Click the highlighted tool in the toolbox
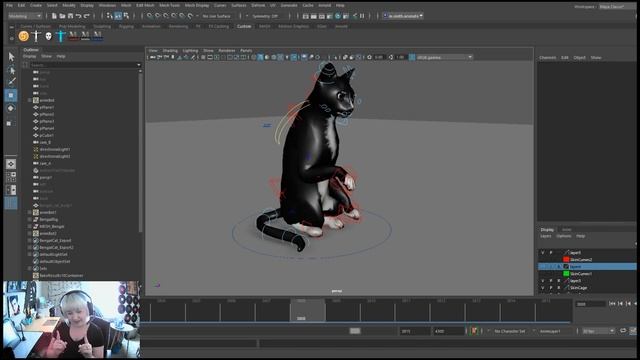640x360 pixels. point(11,95)
